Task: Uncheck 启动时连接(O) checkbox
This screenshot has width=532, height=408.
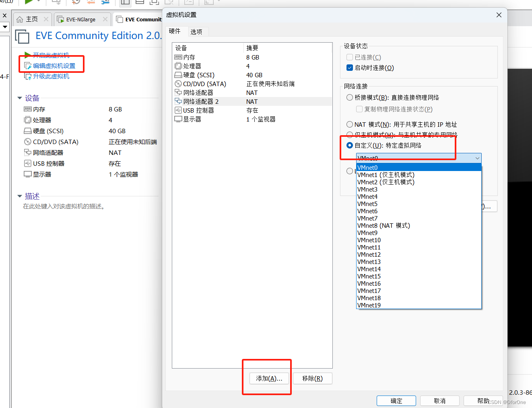Action: (350, 68)
